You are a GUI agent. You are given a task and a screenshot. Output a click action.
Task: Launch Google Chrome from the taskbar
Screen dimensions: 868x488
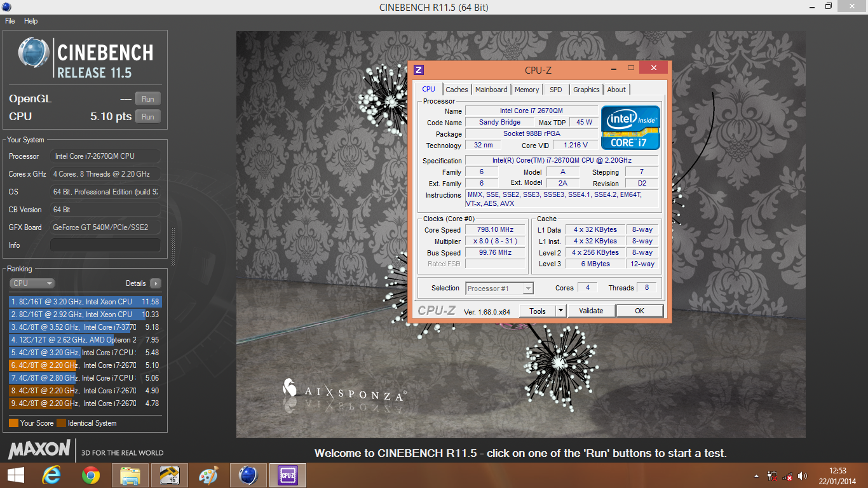91,475
